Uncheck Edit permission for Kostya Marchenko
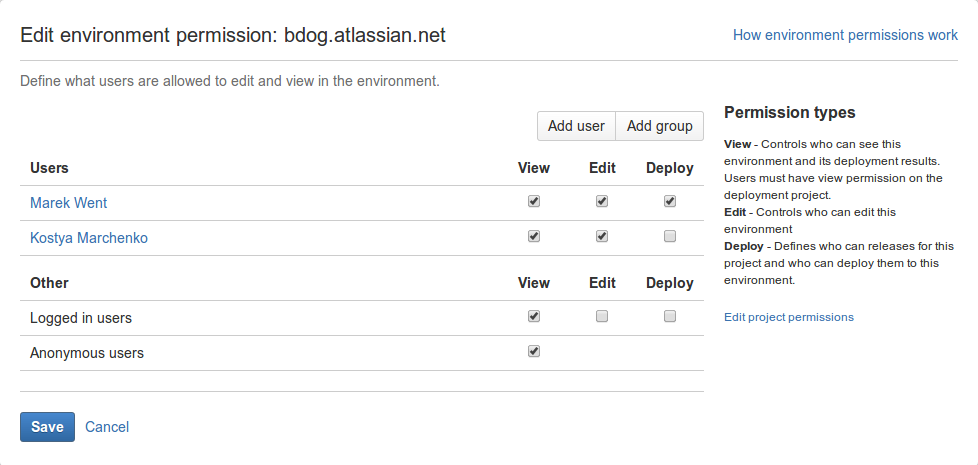Image resolution: width=978 pixels, height=465 pixels. click(601, 236)
